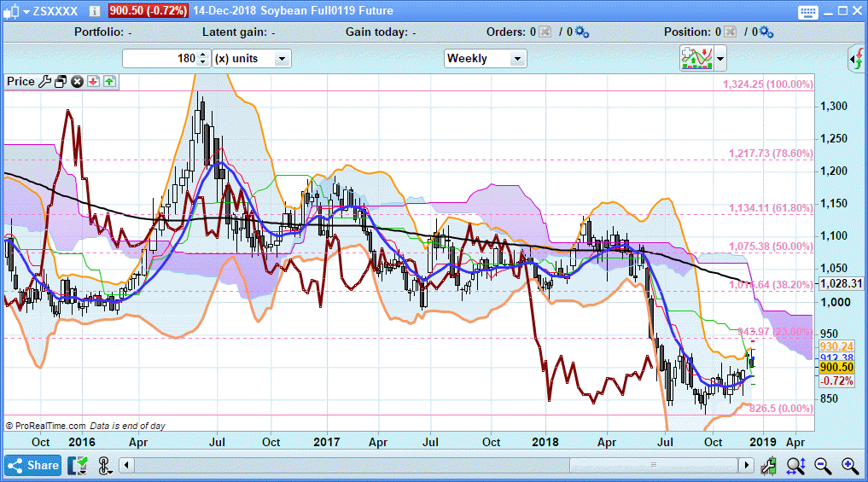Viewport: 868px width, 482px height.
Task: Click the 2018 date axis label
Action: (545, 442)
